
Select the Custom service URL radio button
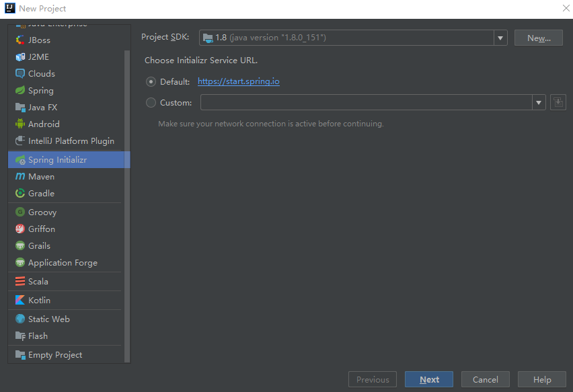(x=151, y=103)
